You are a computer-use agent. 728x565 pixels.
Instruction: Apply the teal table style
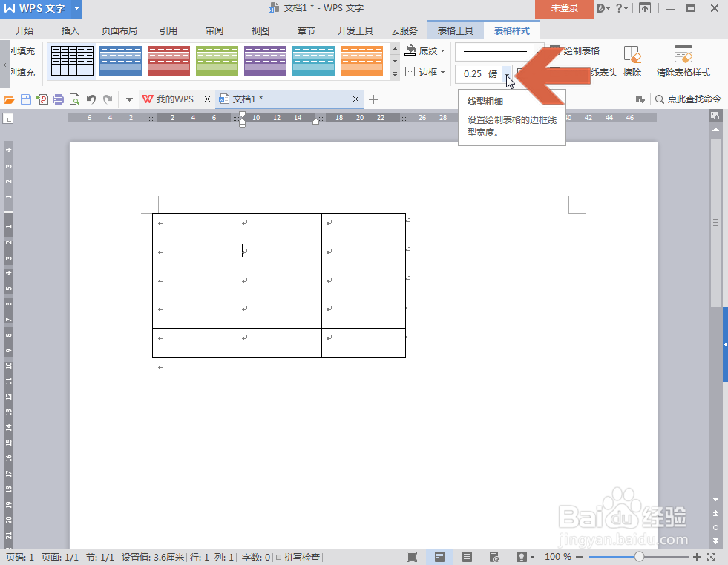(x=313, y=61)
